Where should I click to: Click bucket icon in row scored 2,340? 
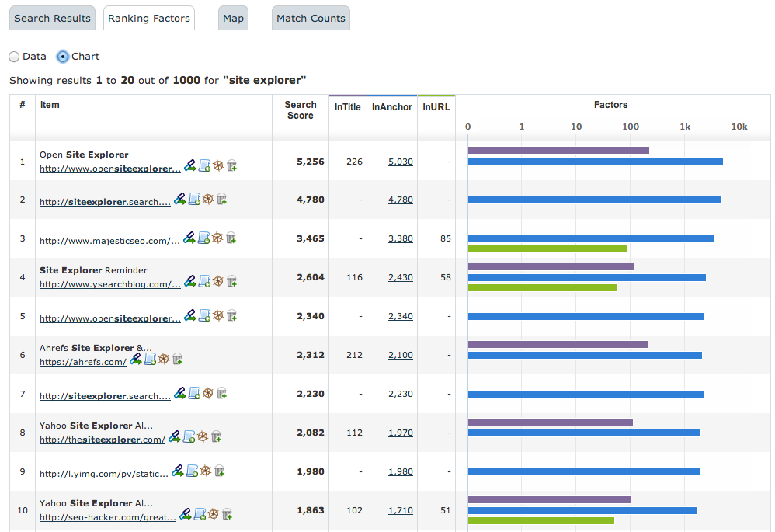pos(232,316)
